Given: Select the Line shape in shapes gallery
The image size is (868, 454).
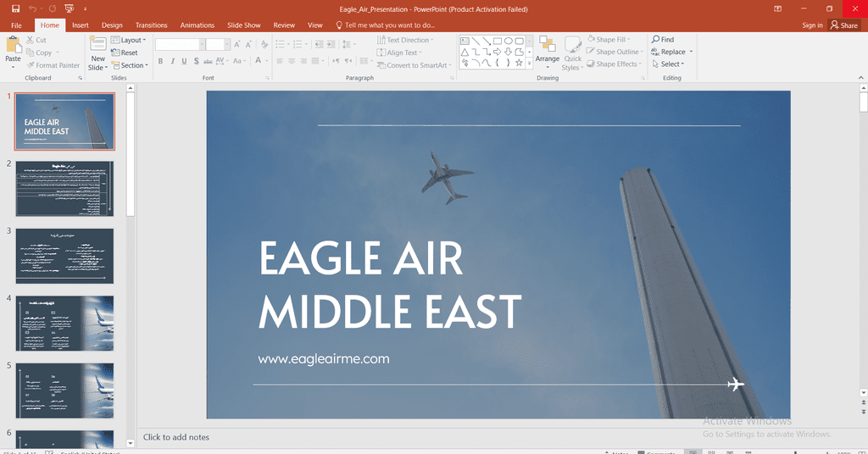Looking at the screenshot, I should click(x=476, y=41).
